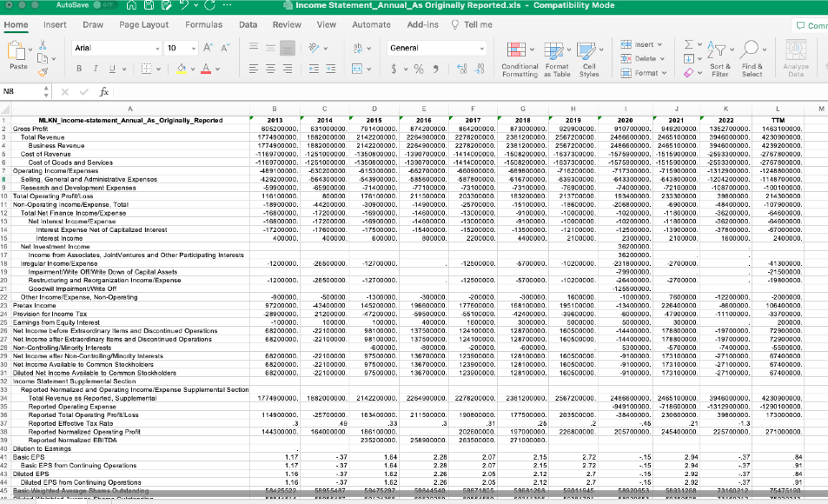The width and height of the screenshot is (828, 504).
Task: Switch to the Formulas ribbon tab
Action: tap(204, 25)
